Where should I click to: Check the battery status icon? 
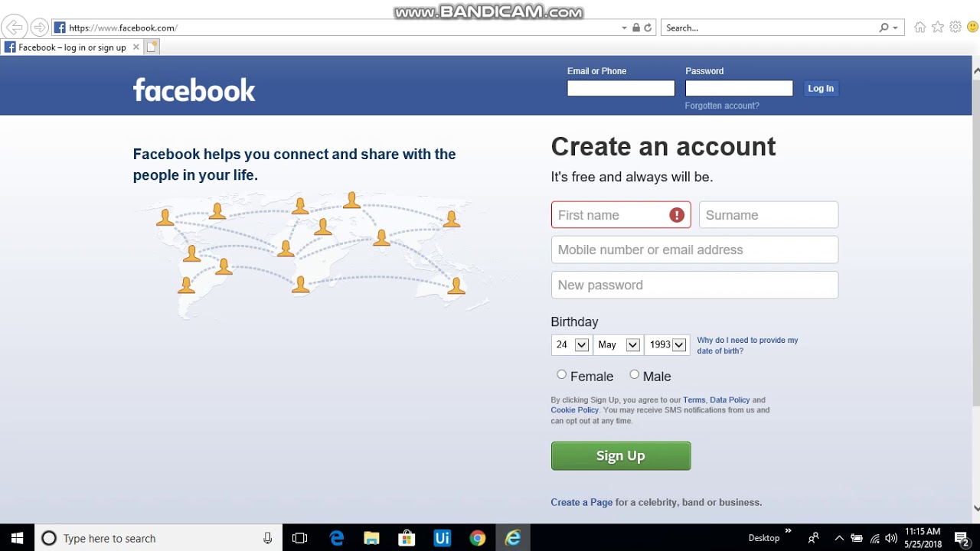pyautogui.click(x=857, y=538)
